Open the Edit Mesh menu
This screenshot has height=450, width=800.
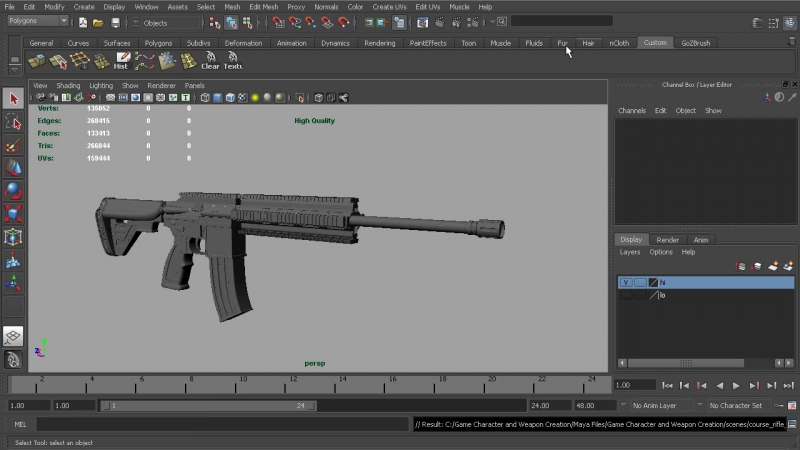tap(263, 7)
